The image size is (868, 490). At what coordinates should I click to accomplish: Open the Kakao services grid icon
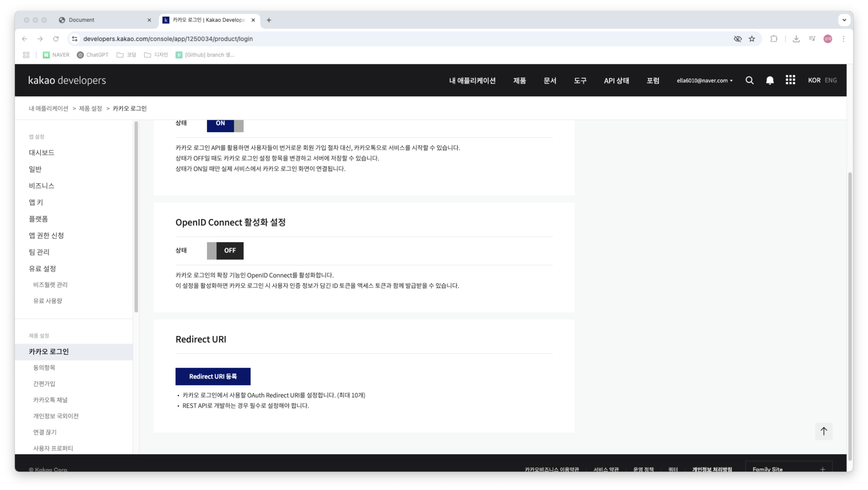790,80
